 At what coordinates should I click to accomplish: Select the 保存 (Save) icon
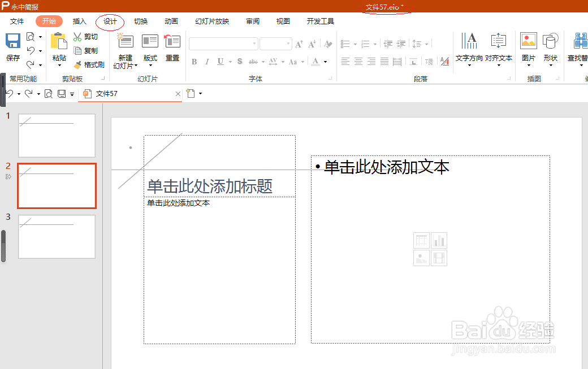click(x=12, y=42)
